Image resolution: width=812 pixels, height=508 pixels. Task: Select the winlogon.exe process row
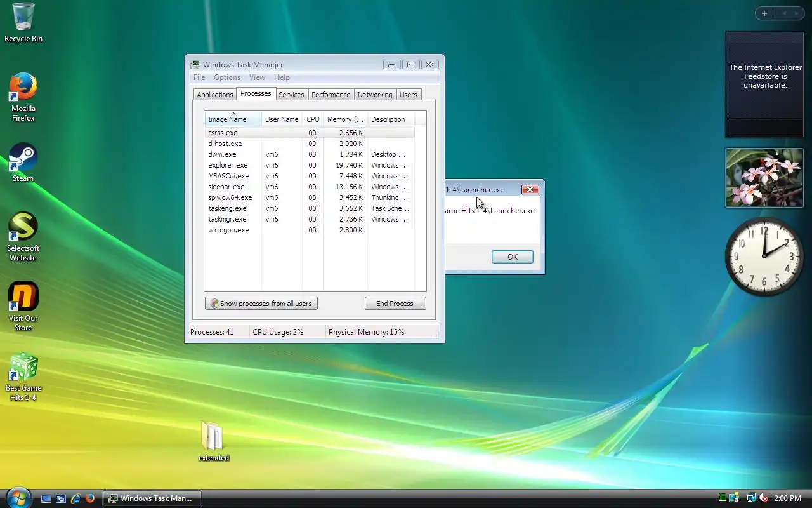(x=310, y=230)
